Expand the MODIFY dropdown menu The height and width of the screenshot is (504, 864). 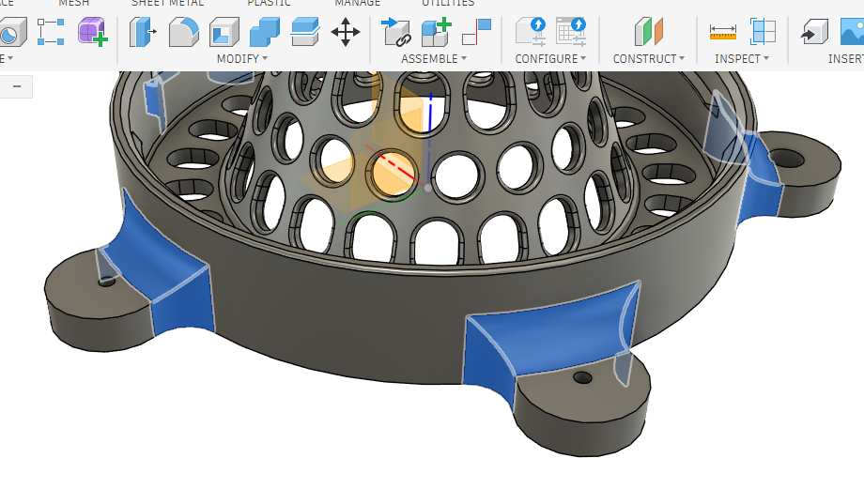(x=241, y=59)
